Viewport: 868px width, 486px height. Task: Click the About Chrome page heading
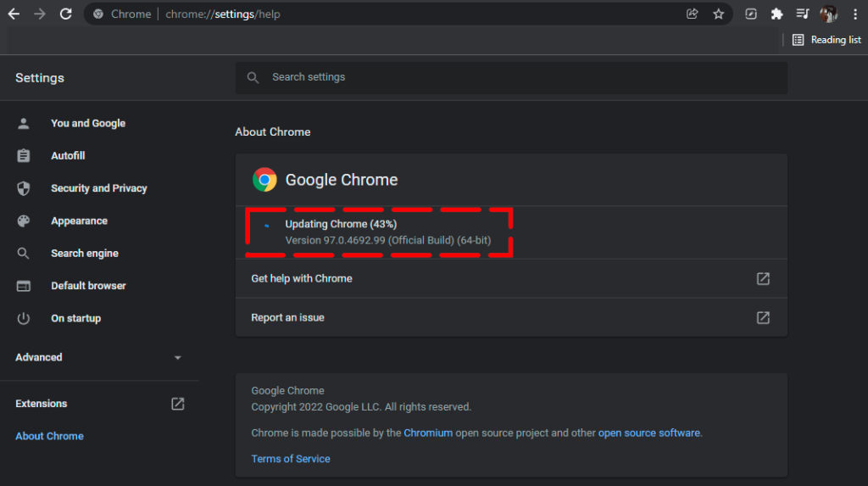273,132
